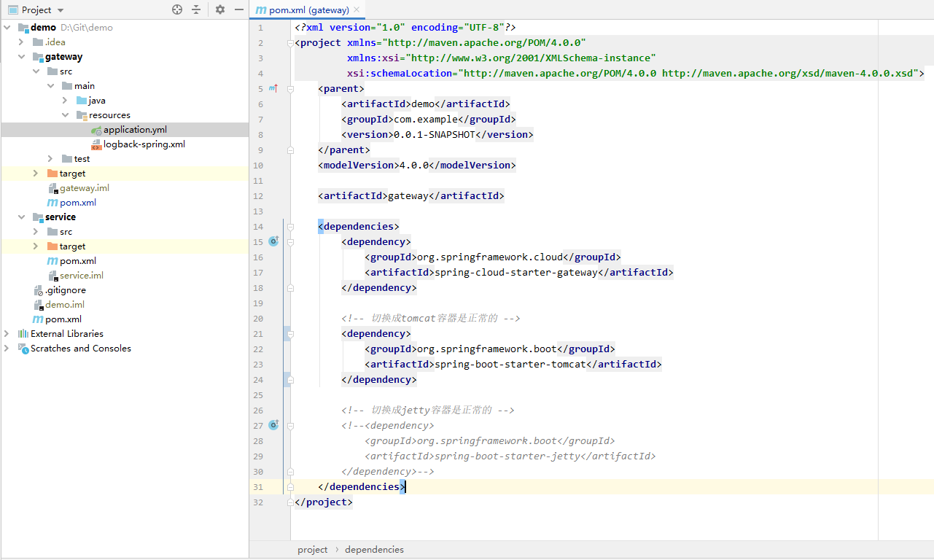The height and width of the screenshot is (560, 934).
Task: Expand the .idea folder
Action: pos(20,42)
